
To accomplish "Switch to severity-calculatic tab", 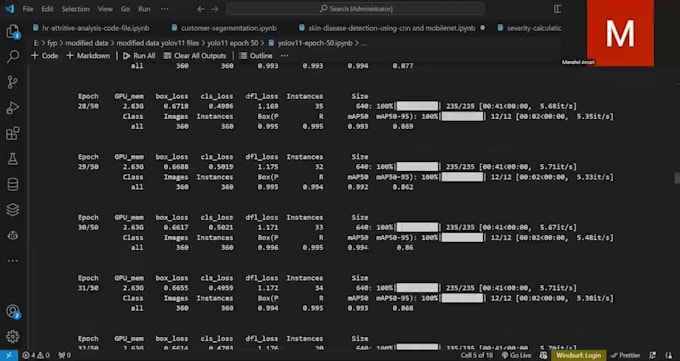I will (529, 28).
